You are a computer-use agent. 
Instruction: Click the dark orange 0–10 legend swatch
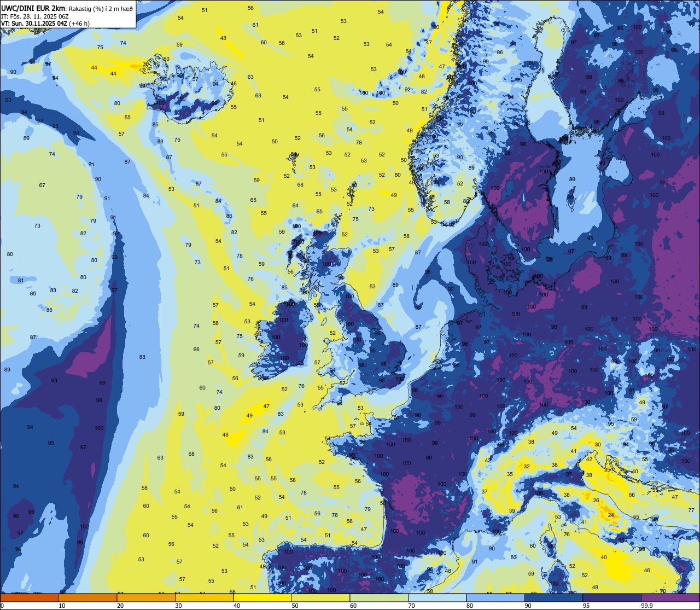[30, 597]
